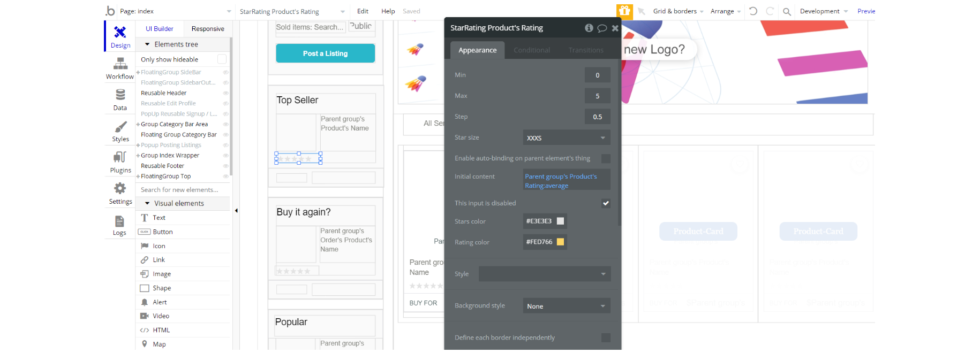Open the Plugins icon in sidebar

click(120, 157)
